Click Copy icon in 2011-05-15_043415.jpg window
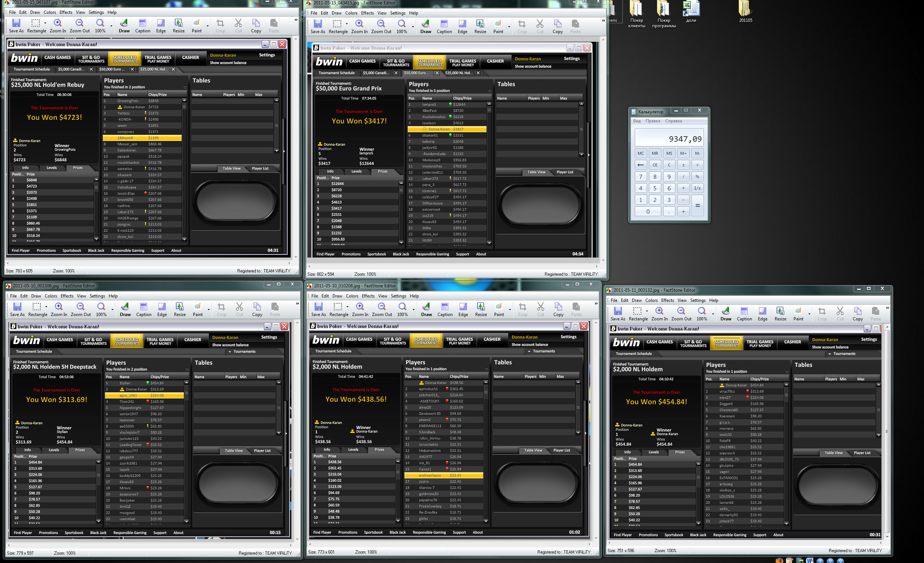Screen dimensions: 924x563 point(558,27)
